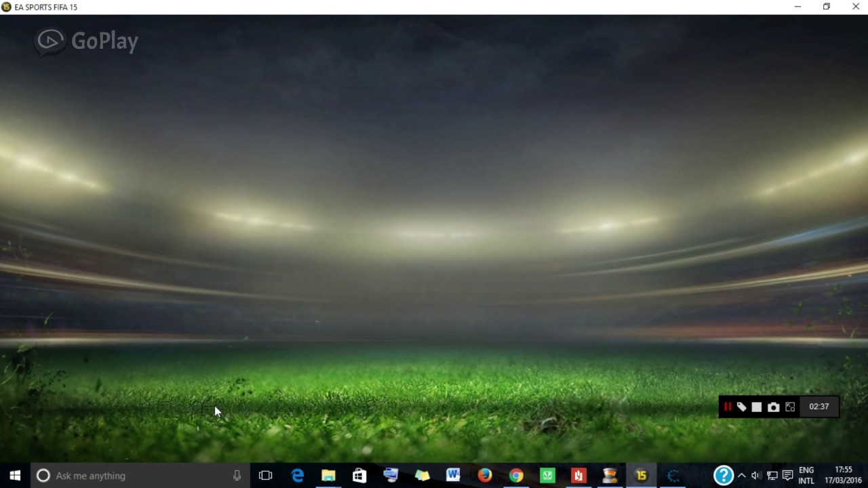868x488 pixels.
Task: Click the 02:37 recording timer
Action: point(818,407)
